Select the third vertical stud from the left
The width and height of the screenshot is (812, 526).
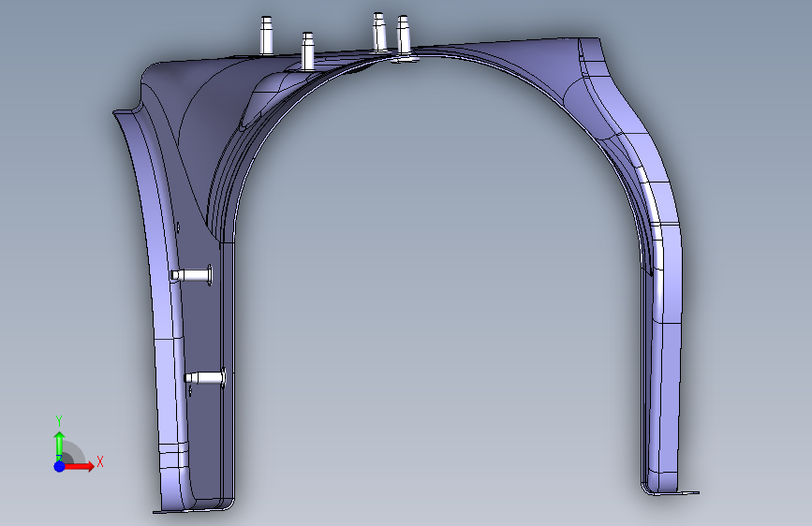pyautogui.click(x=379, y=32)
